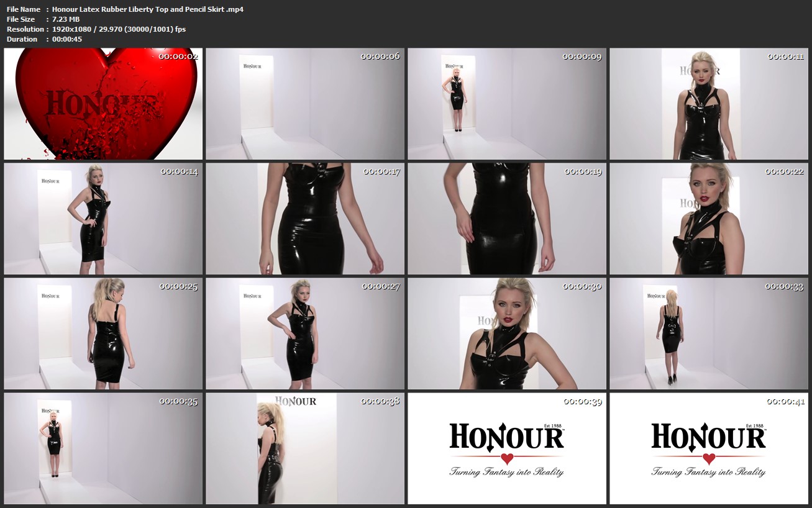Screen dimensions: 812x508
Task: Click the 'Resolution' label
Action: coord(25,29)
